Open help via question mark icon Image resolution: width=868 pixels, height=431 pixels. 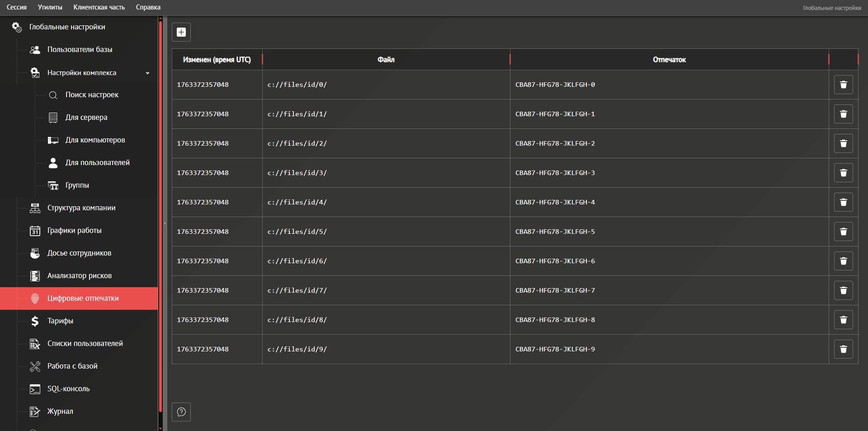pos(181,412)
